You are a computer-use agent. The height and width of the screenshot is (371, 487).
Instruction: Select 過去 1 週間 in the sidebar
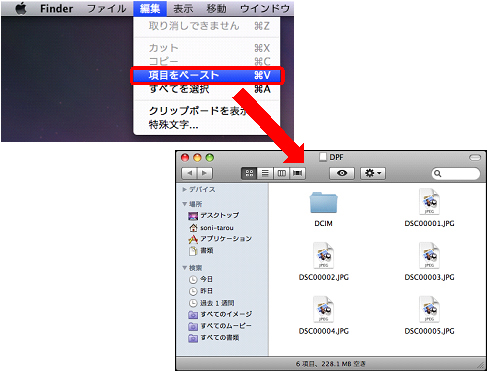tap(211, 303)
